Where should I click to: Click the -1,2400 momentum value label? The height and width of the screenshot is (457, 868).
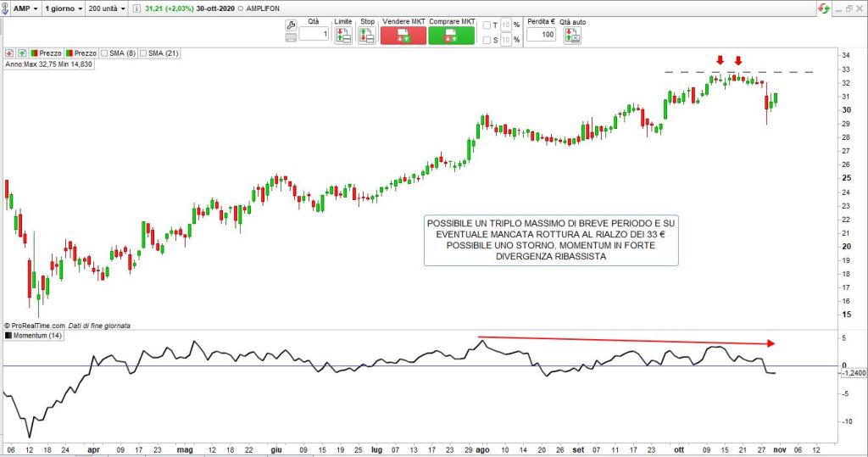(x=854, y=373)
